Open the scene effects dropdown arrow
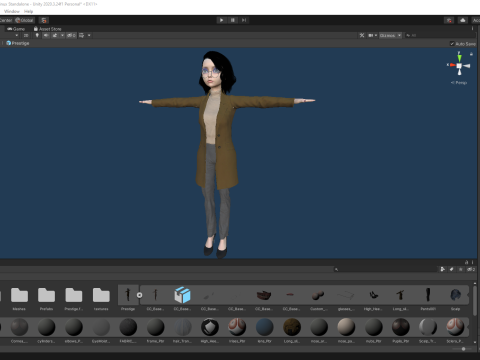Screen dimensions: 480x360 pos(62,35)
